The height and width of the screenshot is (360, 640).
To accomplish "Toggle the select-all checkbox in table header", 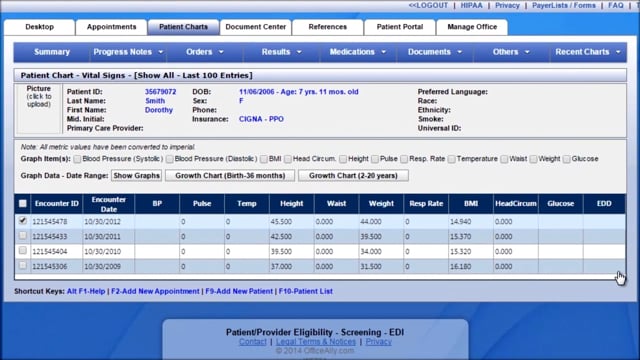I will click(23, 203).
